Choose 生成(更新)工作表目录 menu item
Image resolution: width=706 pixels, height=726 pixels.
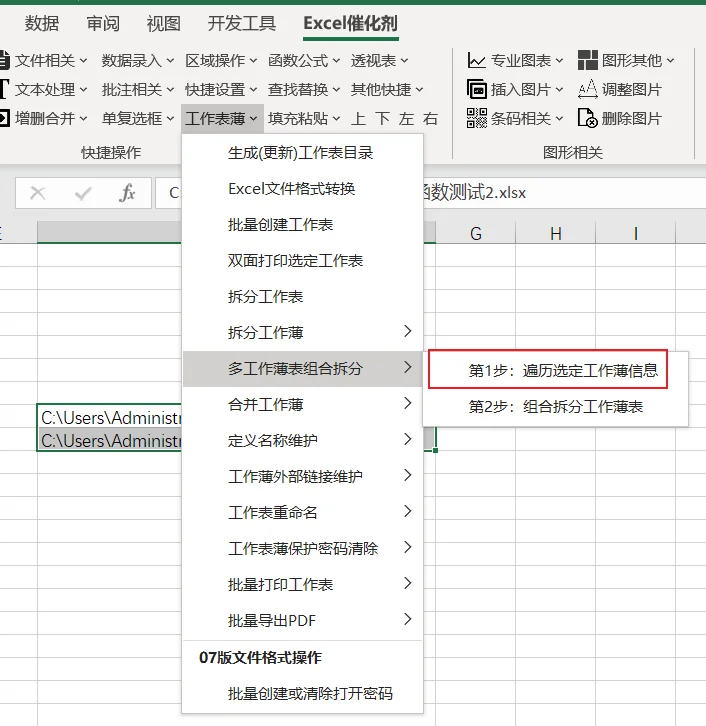tap(302, 152)
